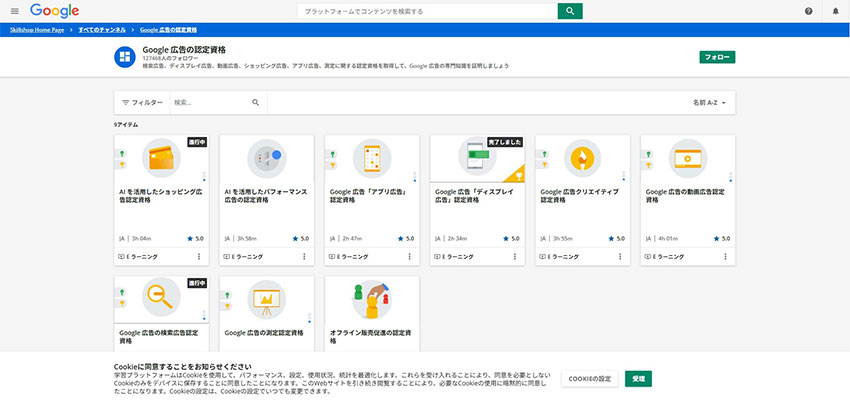This screenshot has width=850, height=400.
Task: Open more options on ディスプレイ広告 card
Action: 514,256
